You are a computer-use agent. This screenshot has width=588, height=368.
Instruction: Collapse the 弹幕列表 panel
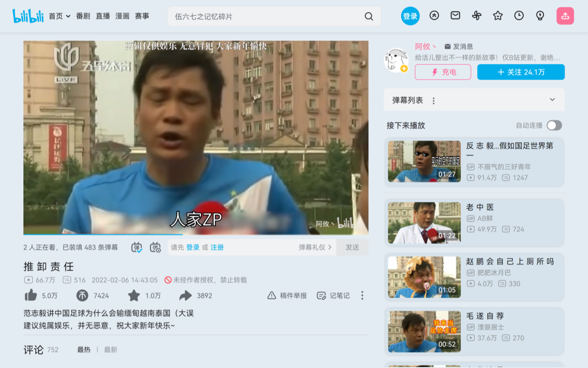click(552, 99)
